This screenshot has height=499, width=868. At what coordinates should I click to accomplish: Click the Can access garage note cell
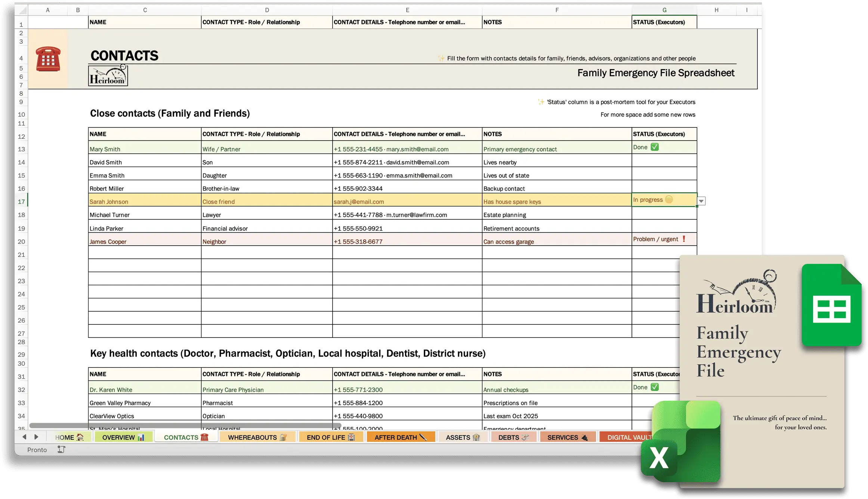pos(557,240)
